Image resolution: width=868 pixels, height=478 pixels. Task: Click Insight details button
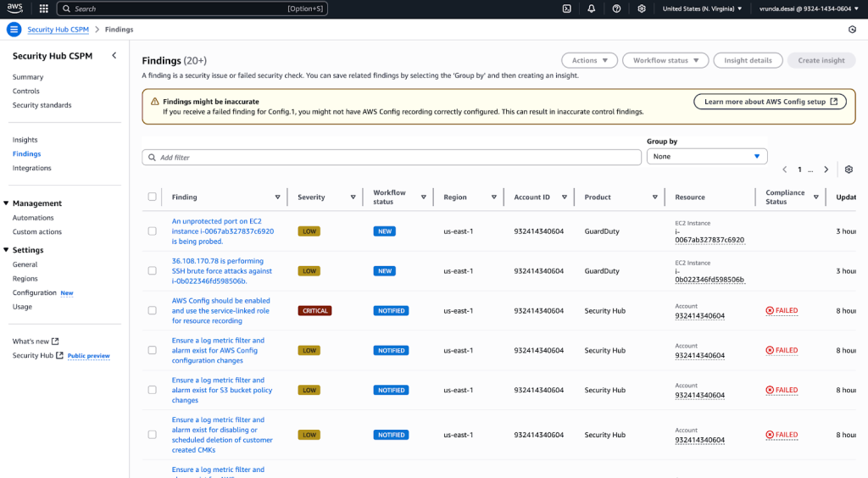[748, 60]
